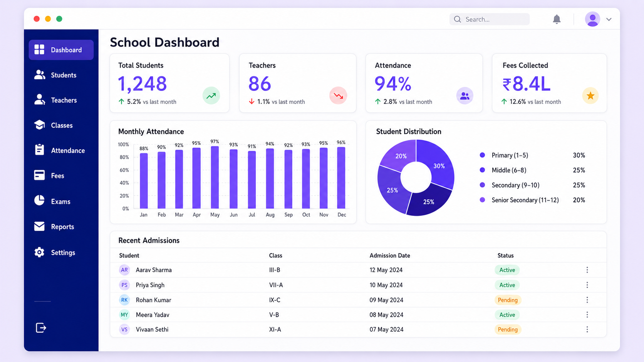Open the Dashboard grid icon in sidebar
Image resolution: width=644 pixels, height=362 pixels.
click(x=39, y=50)
